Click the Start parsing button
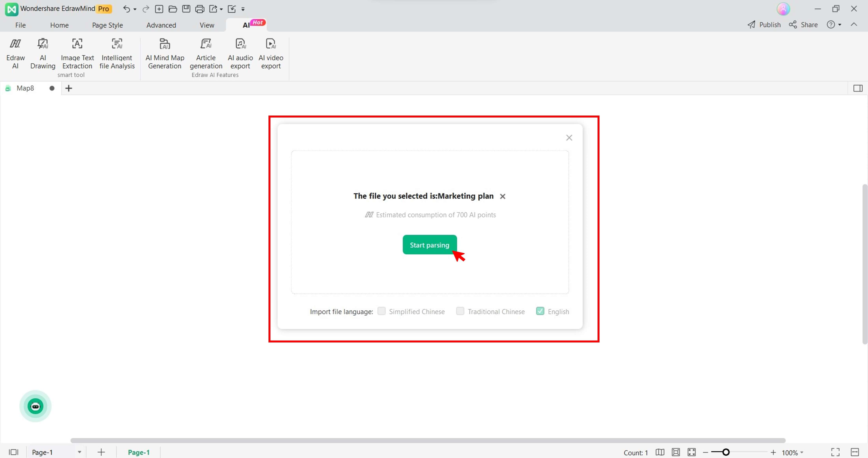The height and width of the screenshot is (458, 868). click(429, 245)
